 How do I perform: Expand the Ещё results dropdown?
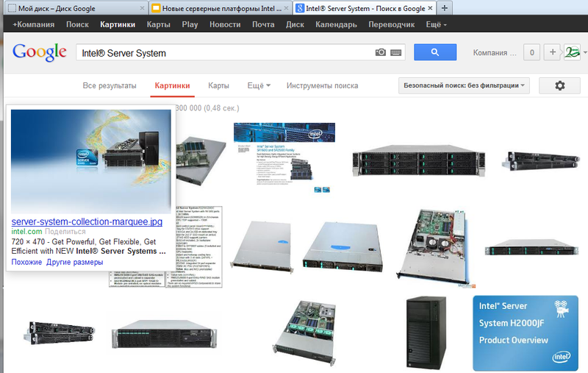tap(259, 86)
